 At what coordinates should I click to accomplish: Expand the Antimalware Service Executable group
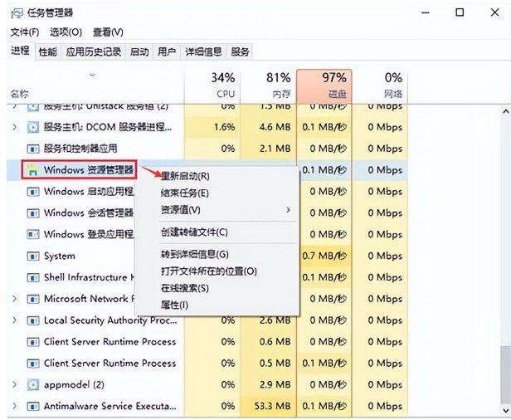15,407
